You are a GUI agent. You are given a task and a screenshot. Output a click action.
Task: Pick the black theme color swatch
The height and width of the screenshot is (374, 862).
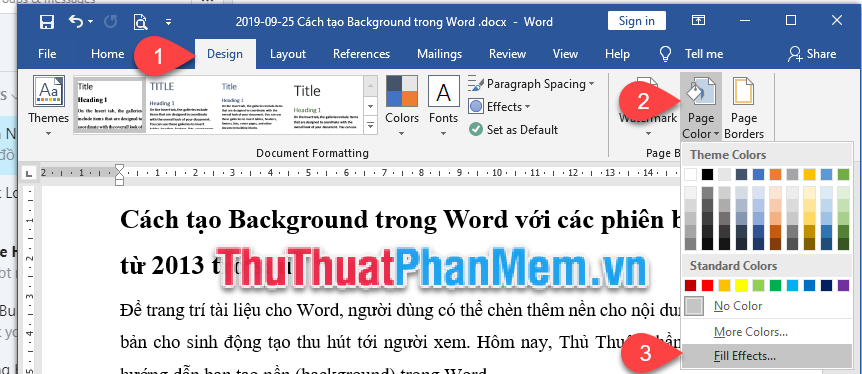tap(708, 174)
